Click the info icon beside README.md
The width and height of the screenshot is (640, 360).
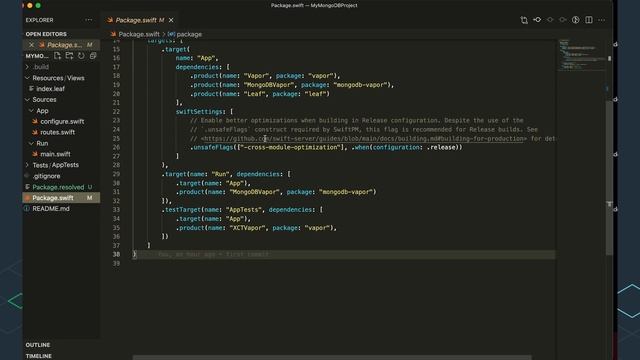(27, 209)
